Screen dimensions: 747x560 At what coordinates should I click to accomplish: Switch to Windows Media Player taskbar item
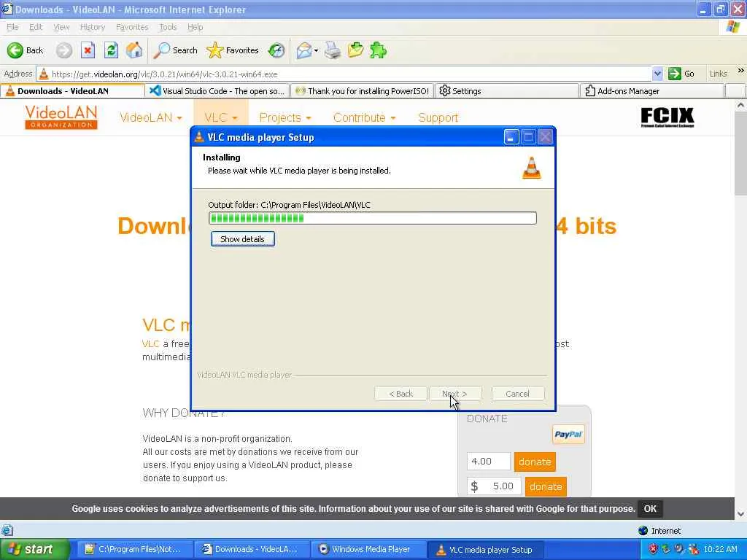tap(368, 549)
